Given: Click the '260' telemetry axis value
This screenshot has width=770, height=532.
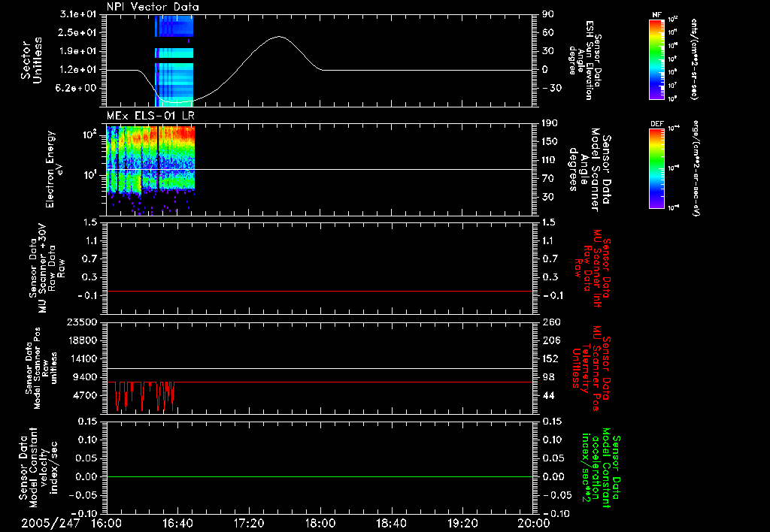Looking at the screenshot, I should pos(550,322).
